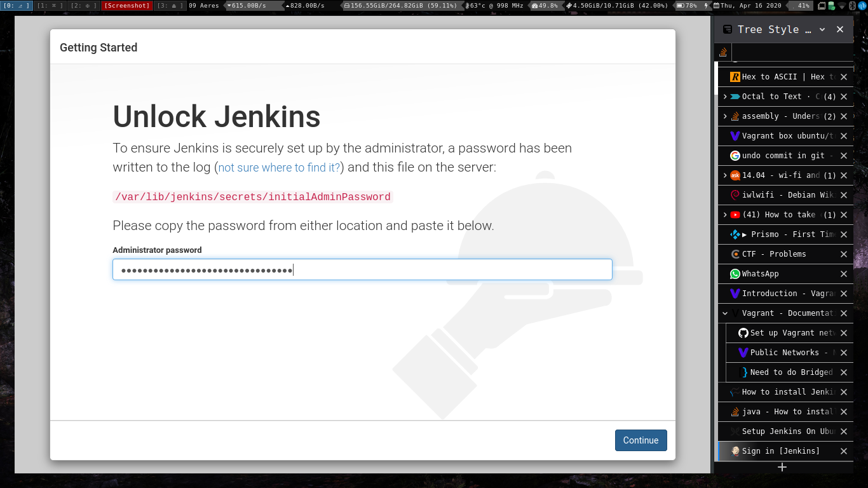Close the Sign in [Jenkins] tab
868x488 pixels.
(x=844, y=451)
